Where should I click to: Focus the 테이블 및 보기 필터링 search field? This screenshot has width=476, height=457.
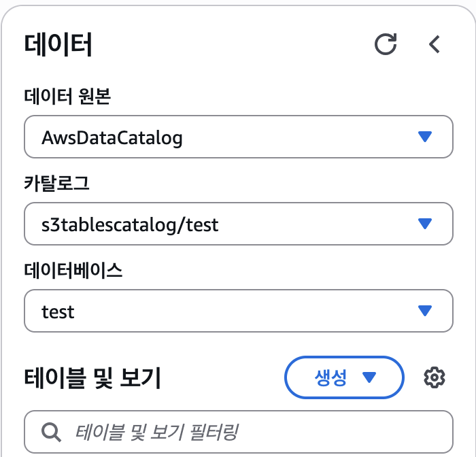click(258, 431)
